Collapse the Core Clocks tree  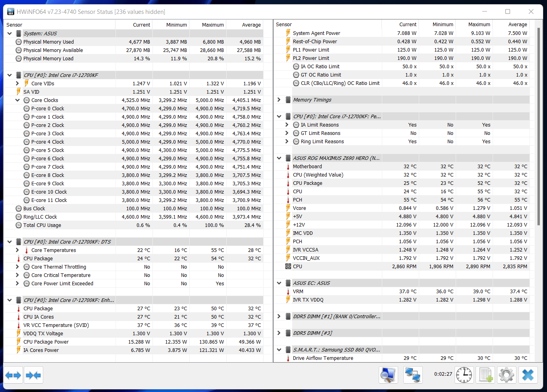coord(17,100)
